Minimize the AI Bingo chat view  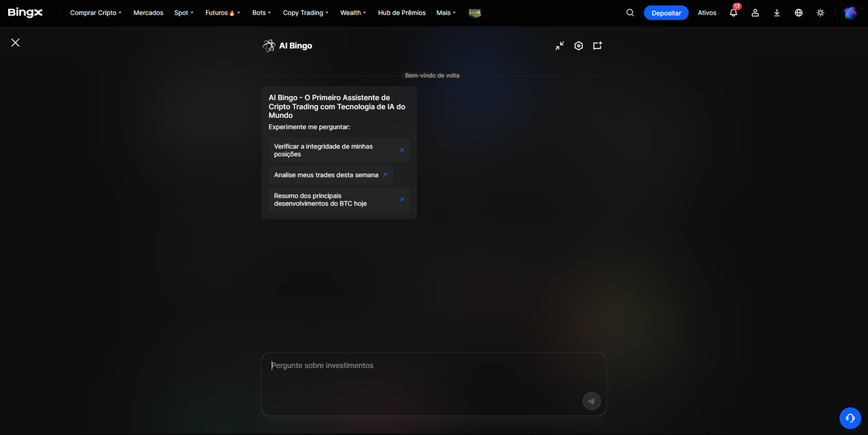(559, 45)
